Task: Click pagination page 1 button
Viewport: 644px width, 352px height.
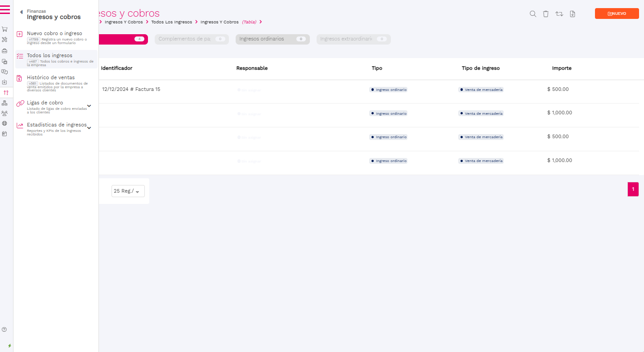Action: pyautogui.click(x=633, y=190)
